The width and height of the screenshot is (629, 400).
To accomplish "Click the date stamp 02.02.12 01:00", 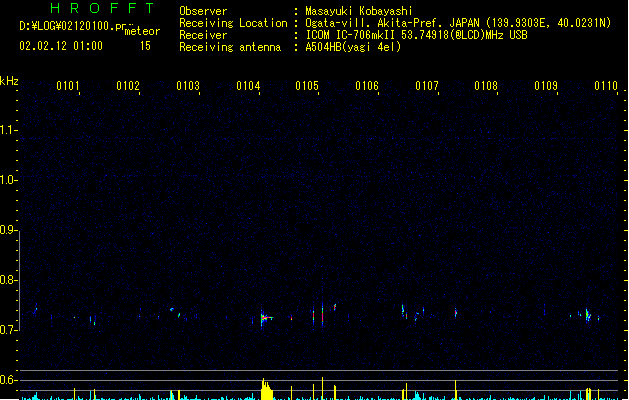I will 61,46.
